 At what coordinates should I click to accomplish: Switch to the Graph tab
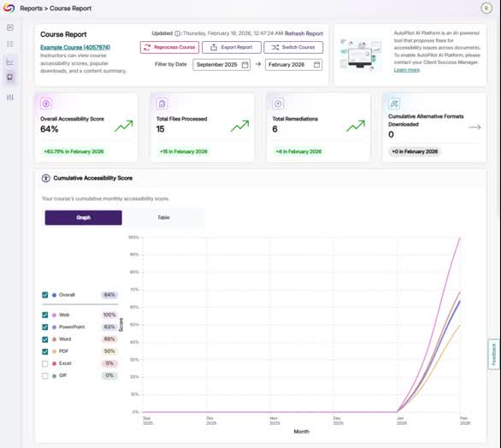84,218
